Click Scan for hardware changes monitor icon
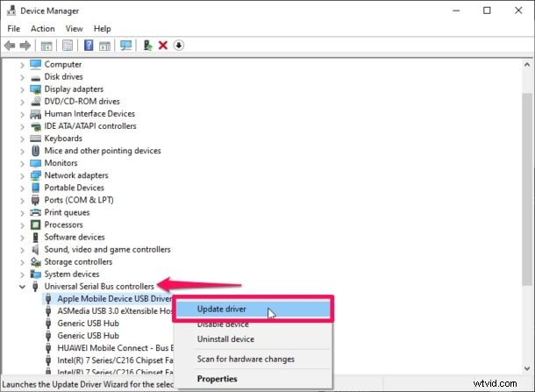This screenshot has width=535, height=392. 126,46
